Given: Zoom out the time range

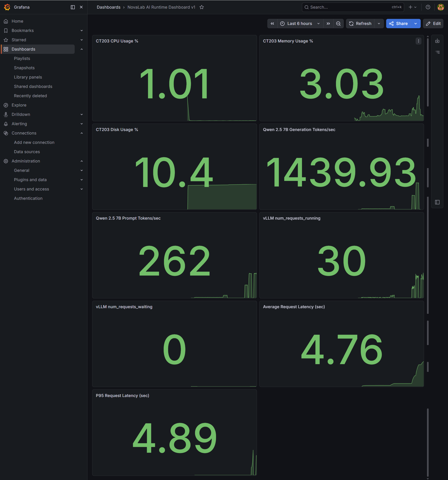Looking at the screenshot, I should 338,24.
